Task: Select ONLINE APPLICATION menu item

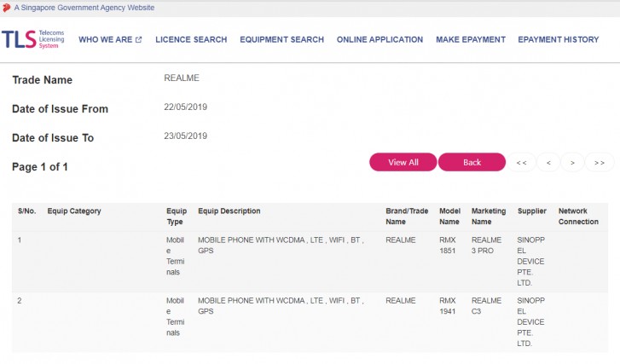Action: pyautogui.click(x=380, y=39)
